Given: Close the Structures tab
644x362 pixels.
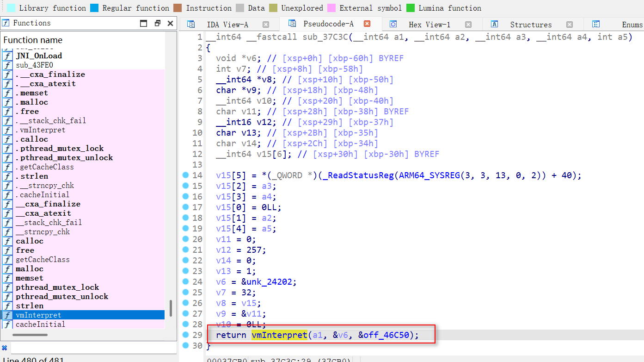Looking at the screenshot, I should point(570,25).
